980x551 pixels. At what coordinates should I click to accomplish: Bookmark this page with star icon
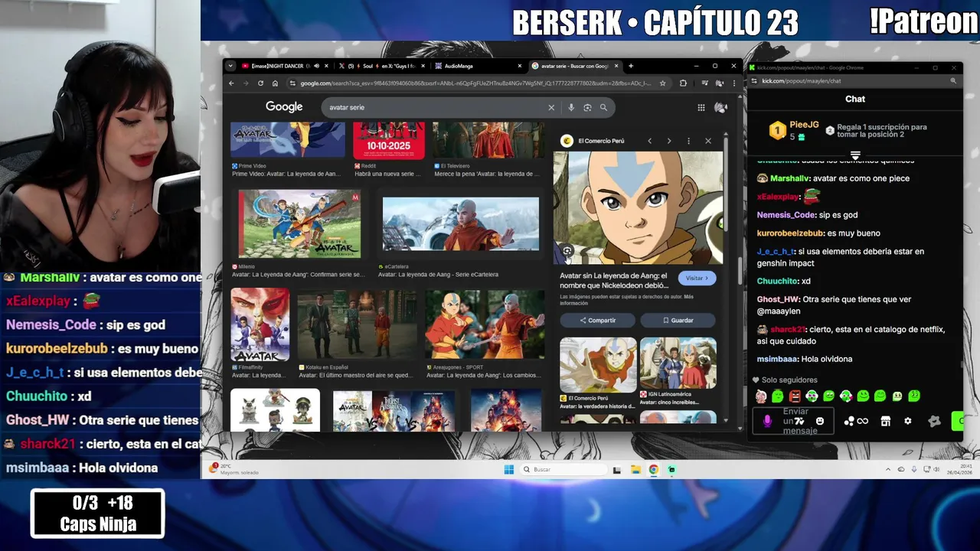[662, 83]
